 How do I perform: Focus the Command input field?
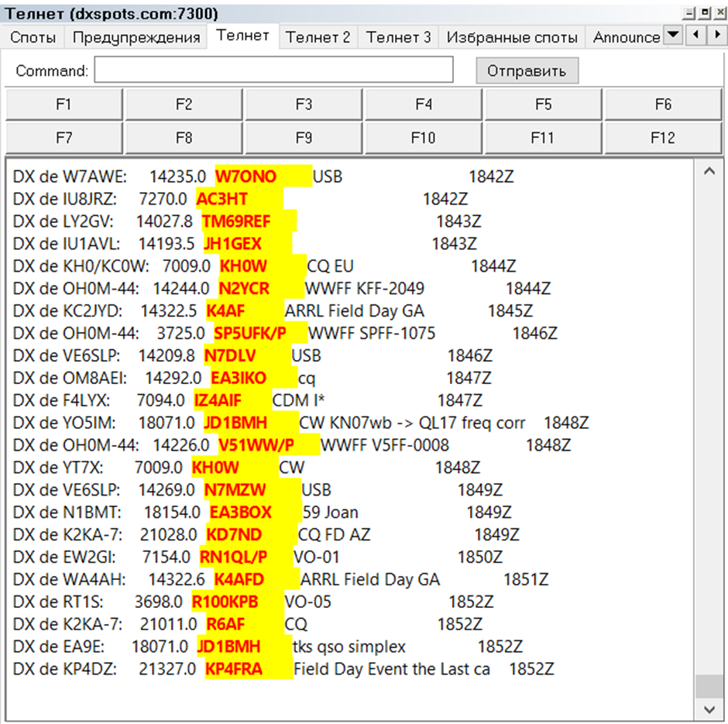[274, 70]
